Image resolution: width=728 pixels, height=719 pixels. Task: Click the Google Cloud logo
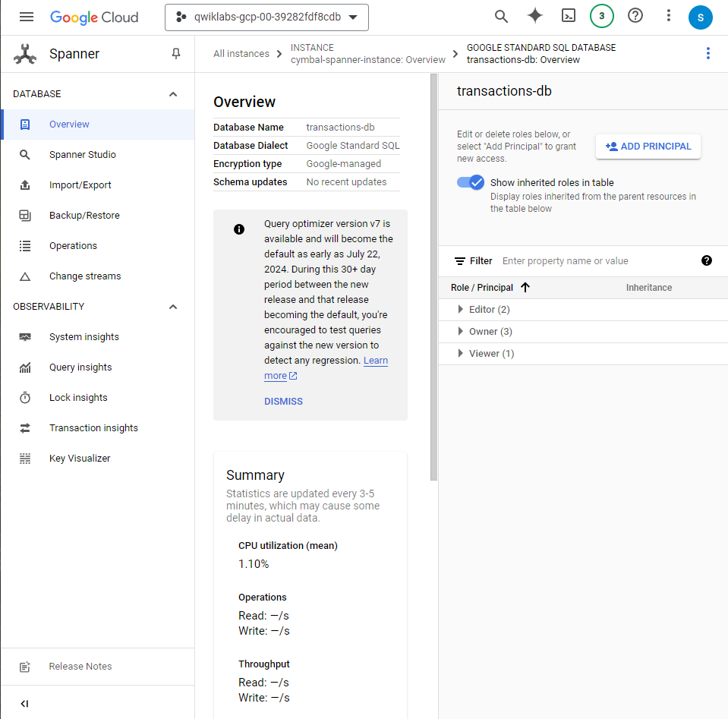[x=94, y=17]
